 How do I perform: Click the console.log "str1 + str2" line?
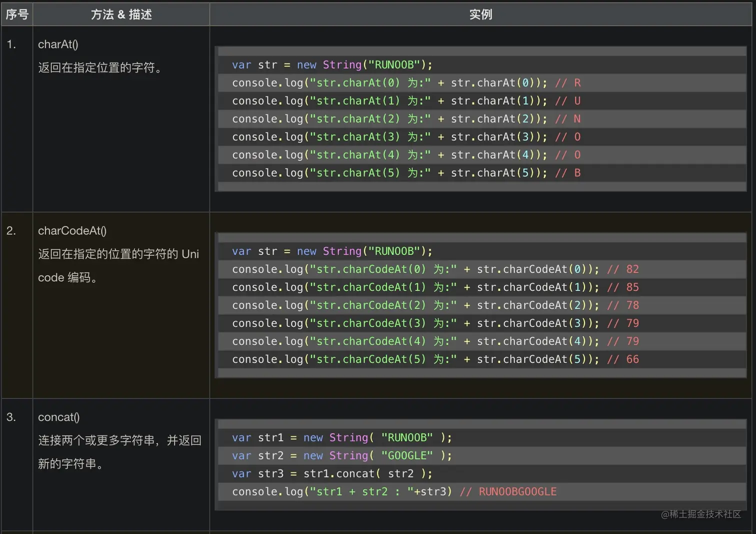tap(394, 491)
